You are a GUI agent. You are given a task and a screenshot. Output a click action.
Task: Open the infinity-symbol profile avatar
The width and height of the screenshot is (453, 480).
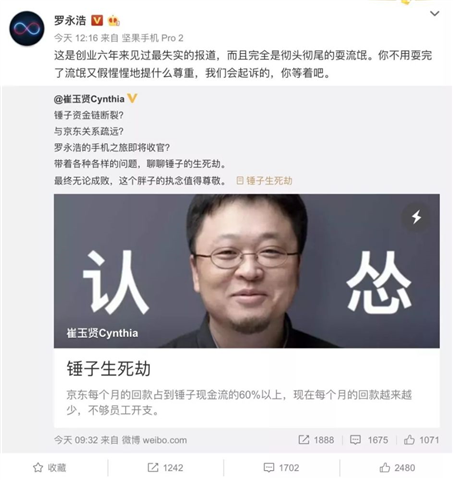27,29
